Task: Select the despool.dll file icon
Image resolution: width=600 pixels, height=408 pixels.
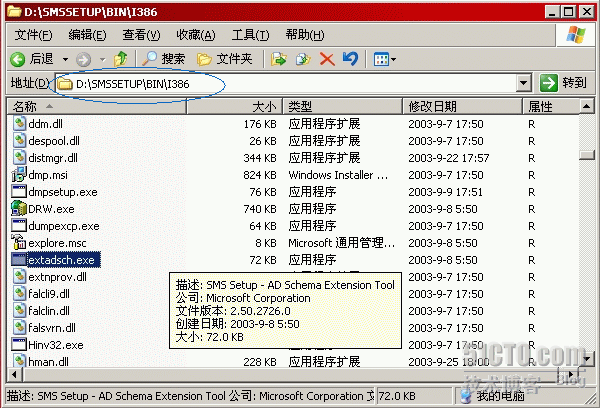Action: [19, 140]
